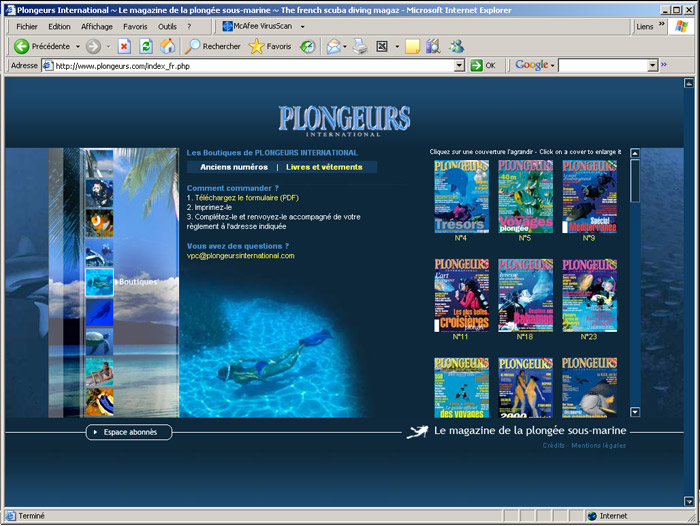The image size is (700, 526).
Task: Select the Anciens numéros tab
Action: 234,167
